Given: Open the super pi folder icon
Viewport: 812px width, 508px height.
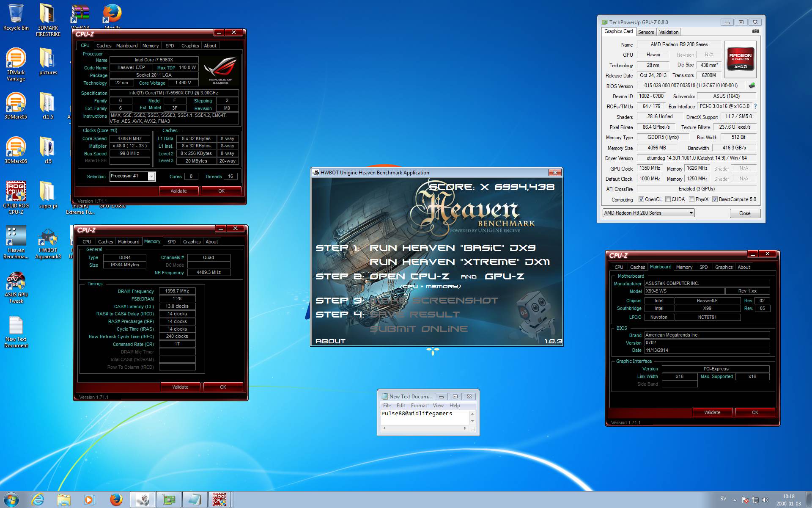Looking at the screenshot, I should [48, 195].
